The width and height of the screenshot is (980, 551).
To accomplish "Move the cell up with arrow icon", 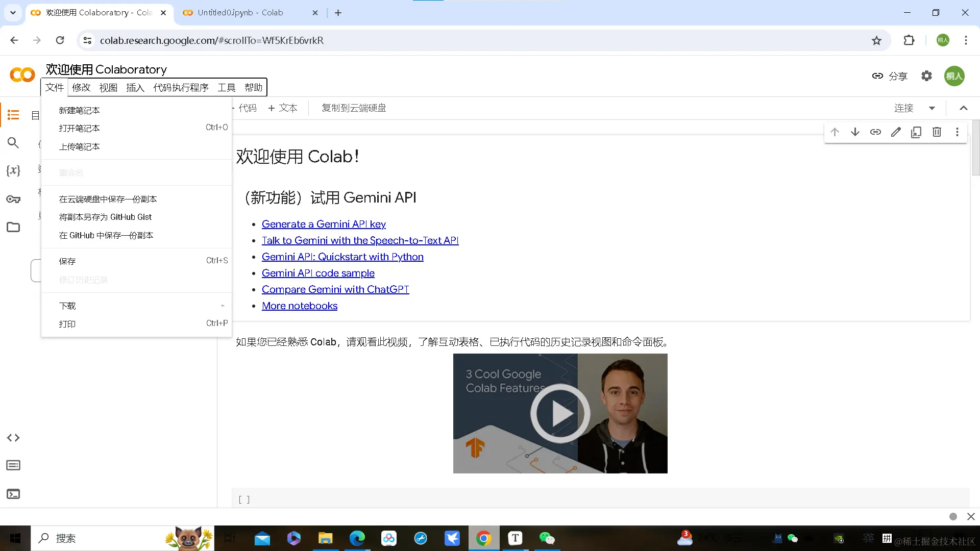I will pos(835,132).
